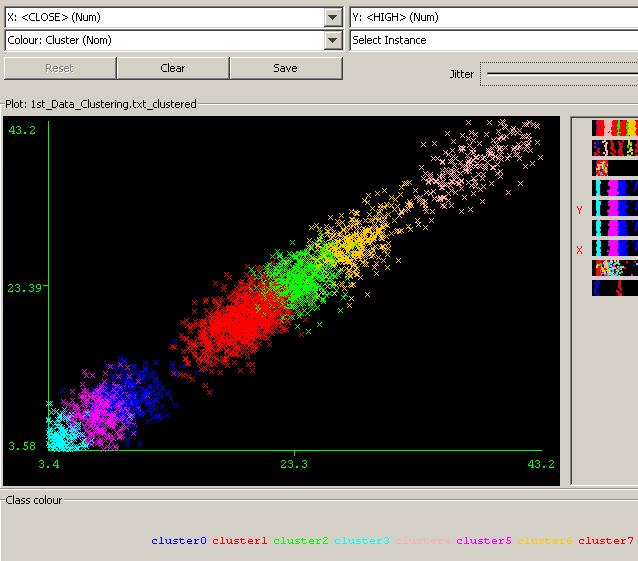Click the 3.4 X axis minimum label
Image resolution: width=638 pixels, height=561 pixels.
[x=49, y=464]
